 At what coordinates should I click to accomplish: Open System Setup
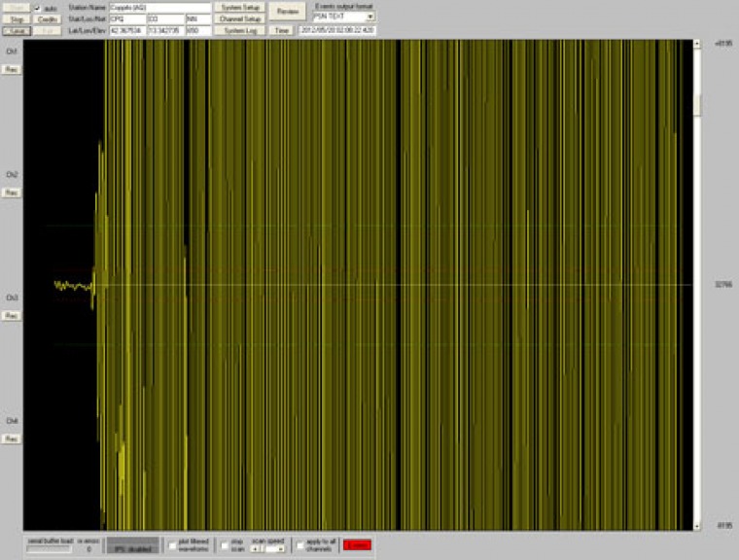(240, 8)
